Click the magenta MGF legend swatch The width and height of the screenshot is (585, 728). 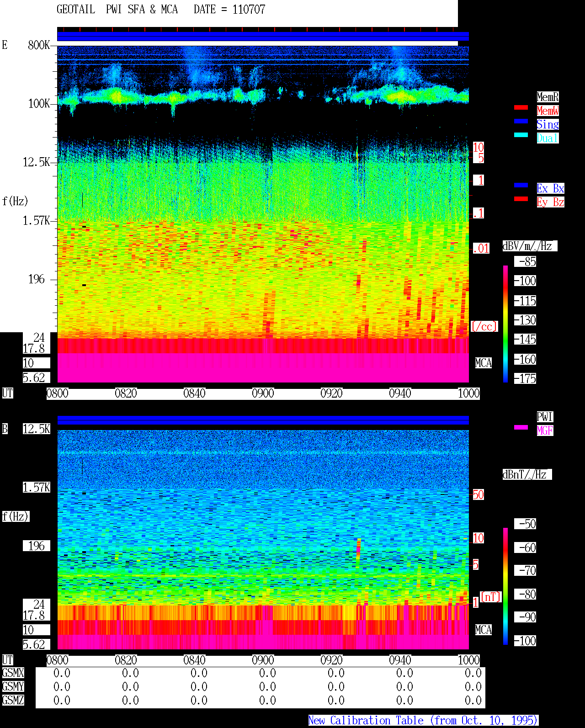tap(521, 427)
